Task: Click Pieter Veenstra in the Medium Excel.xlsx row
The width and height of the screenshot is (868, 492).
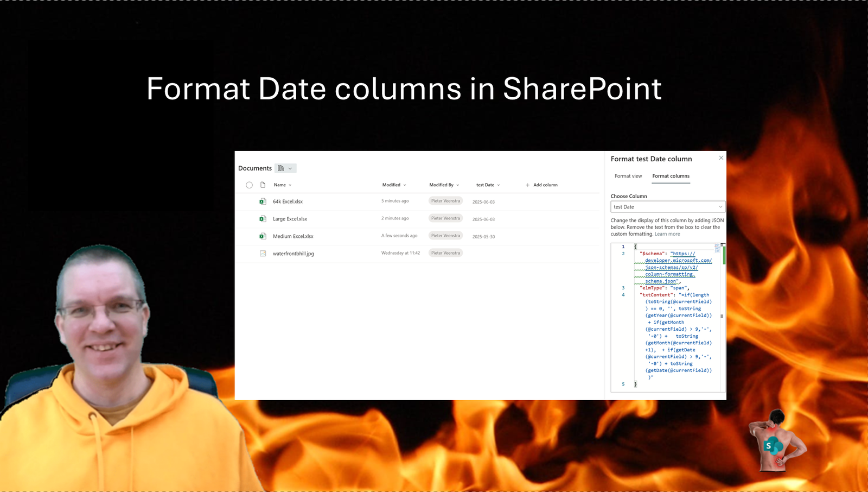Action: tap(445, 236)
